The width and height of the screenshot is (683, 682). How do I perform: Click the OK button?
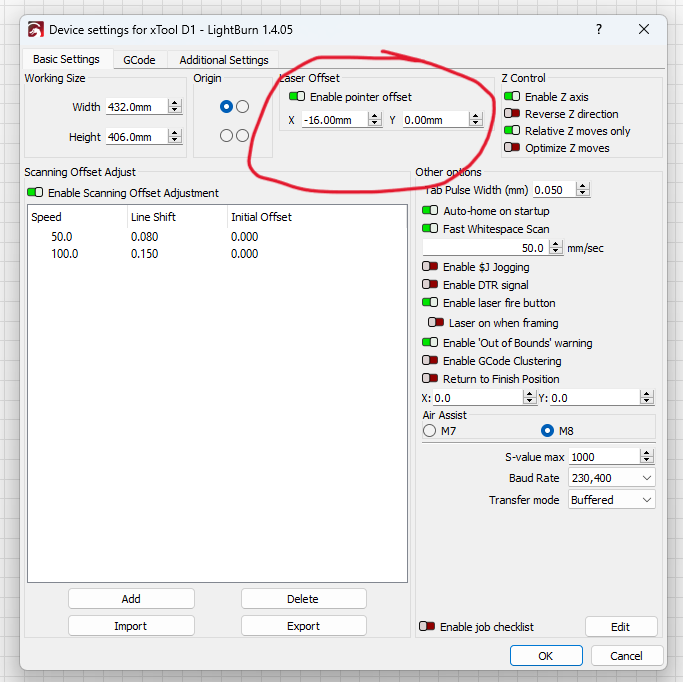546,655
